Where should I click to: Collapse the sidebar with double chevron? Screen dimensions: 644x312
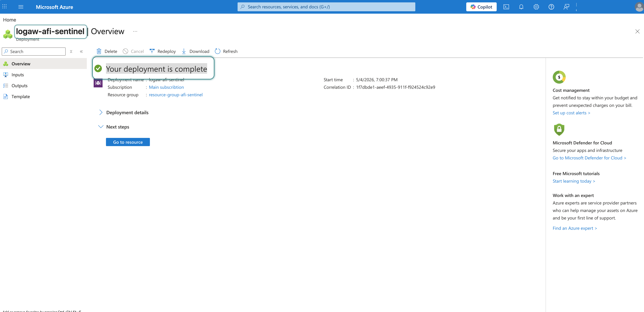[81, 51]
